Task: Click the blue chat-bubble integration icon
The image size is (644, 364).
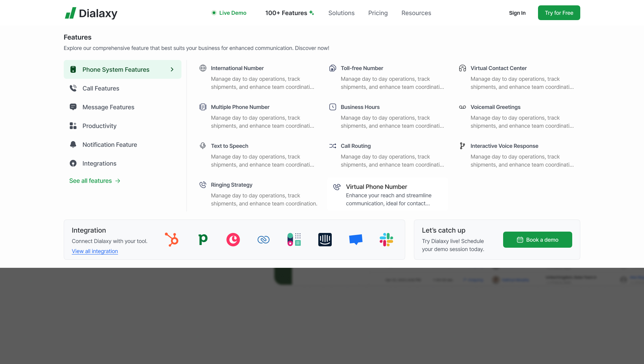Action: pos(356,240)
